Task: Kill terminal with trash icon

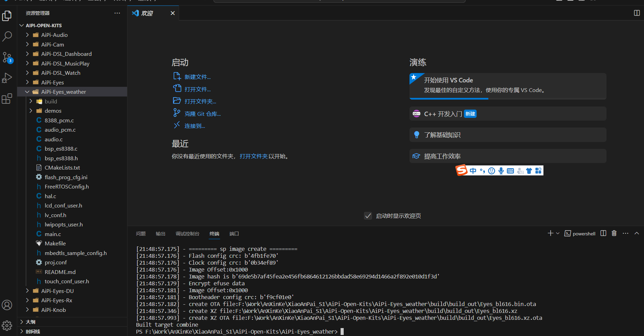Action: pos(614,233)
